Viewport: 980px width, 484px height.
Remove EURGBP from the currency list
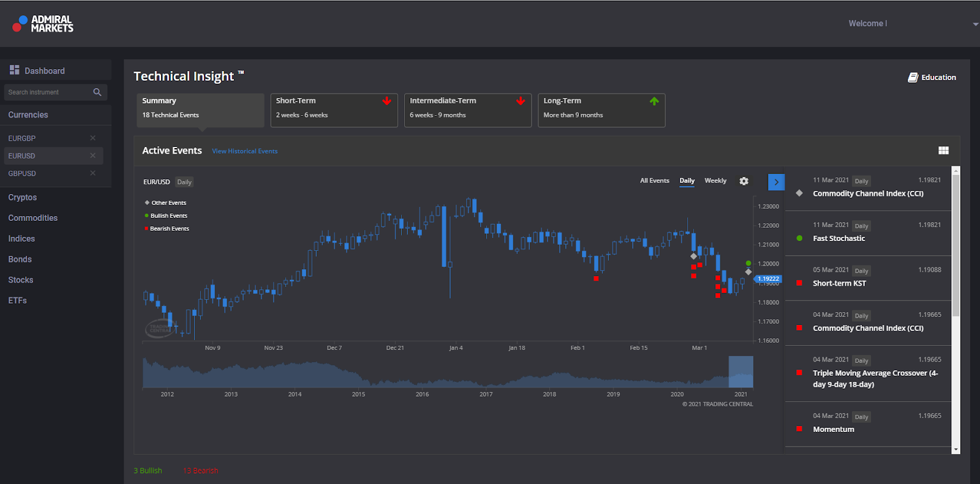click(93, 138)
